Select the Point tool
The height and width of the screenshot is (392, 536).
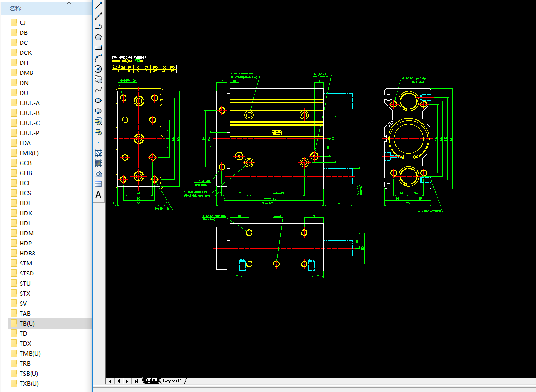coord(98,143)
